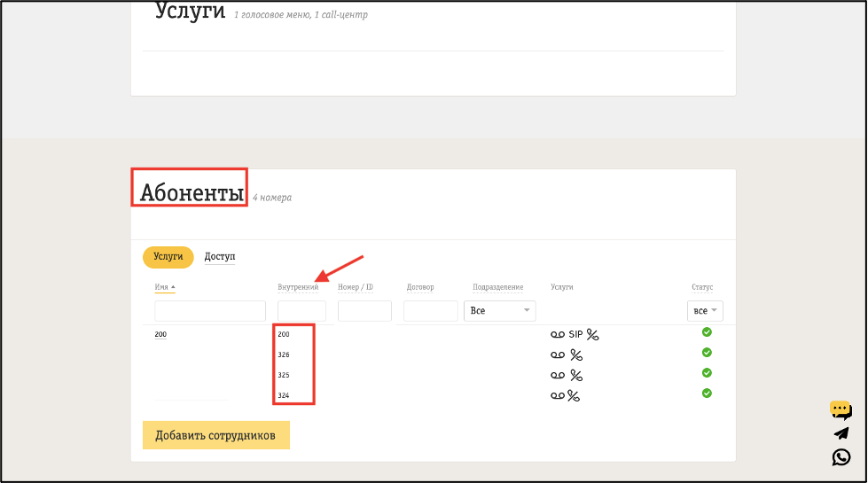The height and width of the screenshot is (483, 868).
Task: Sort by the Имя column header
Action: 164,287
